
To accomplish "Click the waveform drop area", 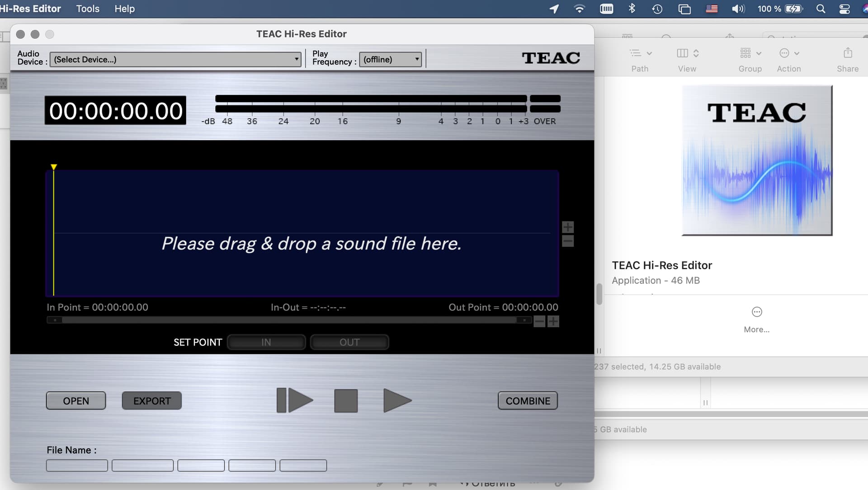I will pos(302,233).
